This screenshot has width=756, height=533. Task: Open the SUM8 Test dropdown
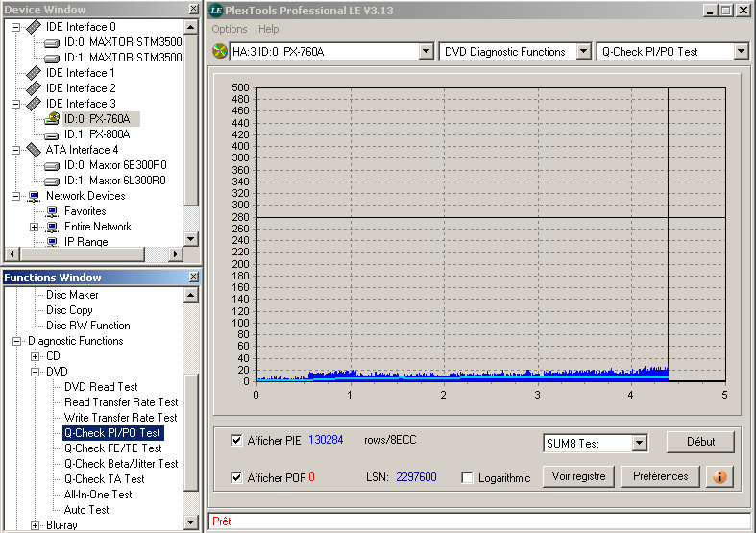[x=640, y=443]
